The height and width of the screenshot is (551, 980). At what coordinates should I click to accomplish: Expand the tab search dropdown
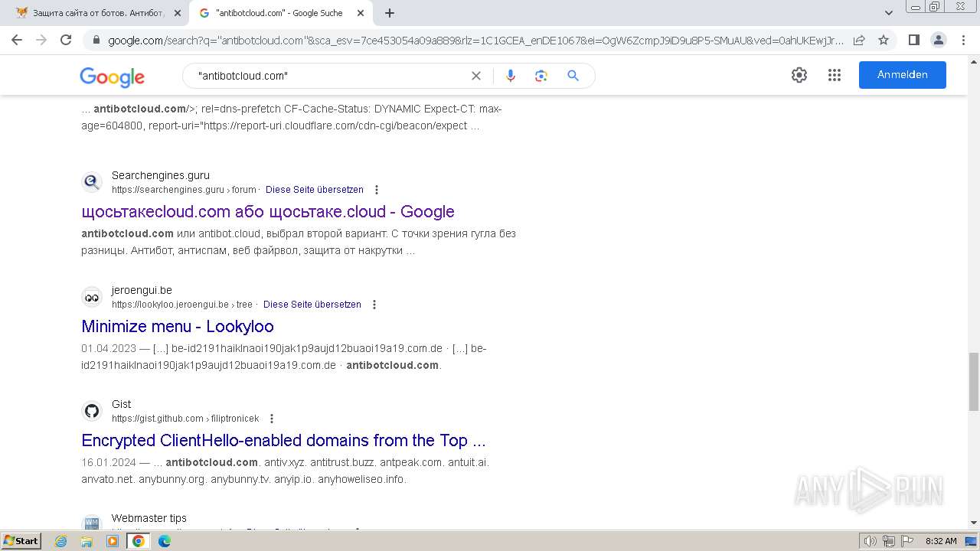tap(889, 13)
